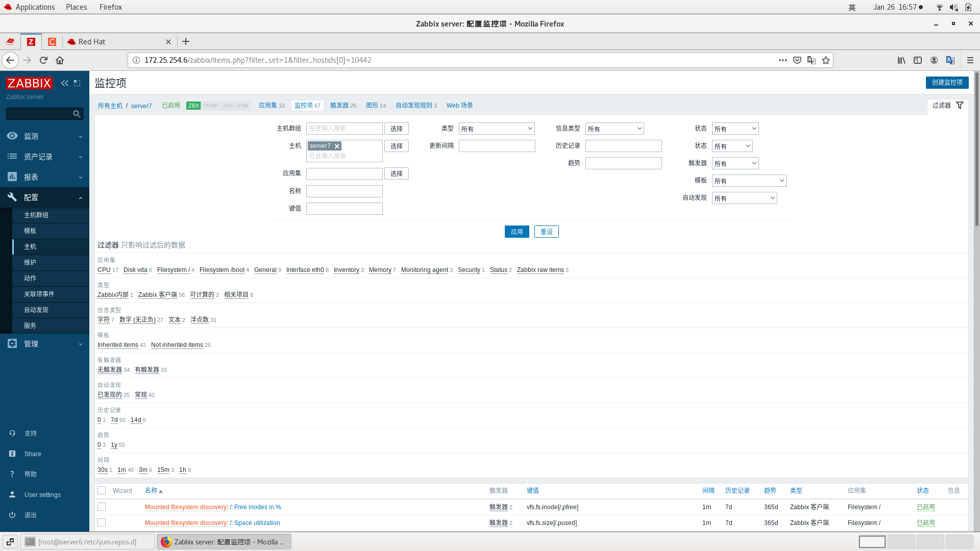The width and height of the screenshot is (980, 551).
Task: Open the 信息类型 dropdown
Action: click(x=615, y=129)
